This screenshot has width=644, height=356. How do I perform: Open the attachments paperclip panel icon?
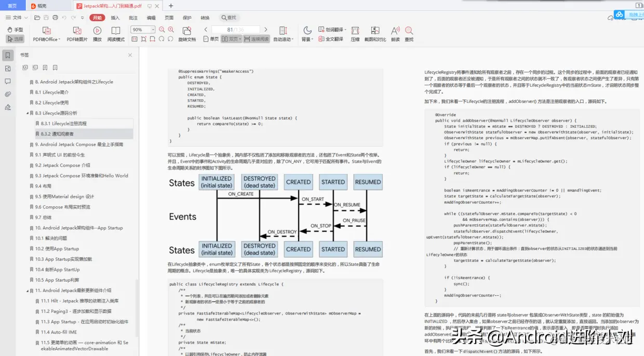7,94
